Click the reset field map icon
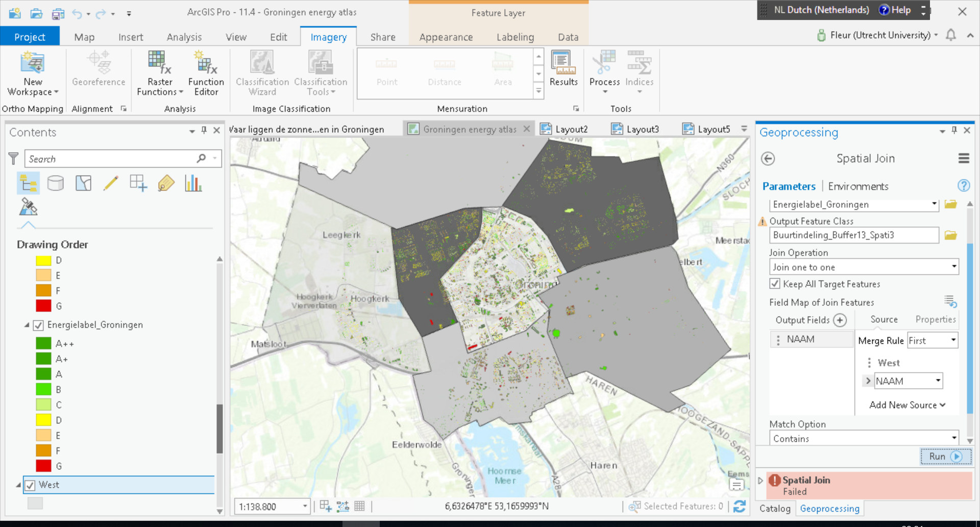980x527 pixels. (950, 302)
